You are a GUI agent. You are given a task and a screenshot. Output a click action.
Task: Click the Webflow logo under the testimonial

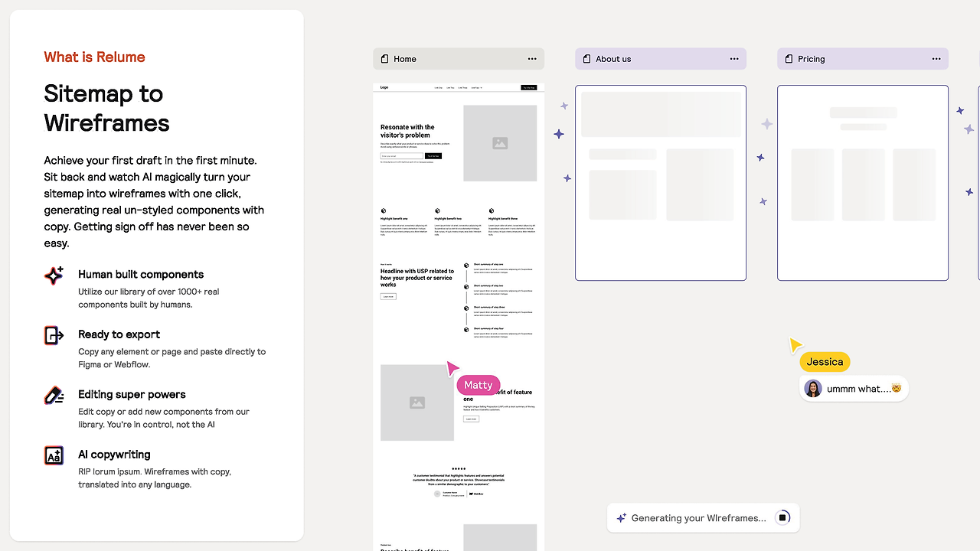pyautogui.click(x=477, y=494)
